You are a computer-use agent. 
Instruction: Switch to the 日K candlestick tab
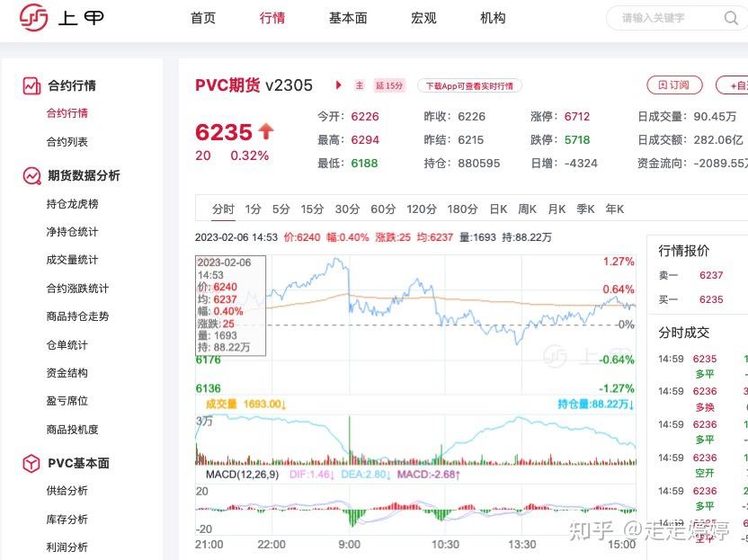497,209
